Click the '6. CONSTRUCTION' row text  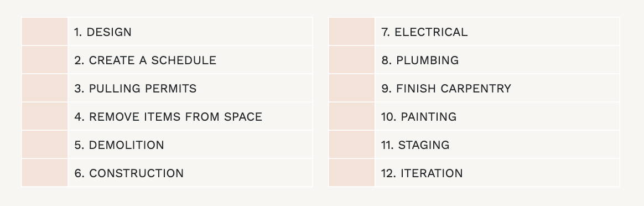(129, 173)
